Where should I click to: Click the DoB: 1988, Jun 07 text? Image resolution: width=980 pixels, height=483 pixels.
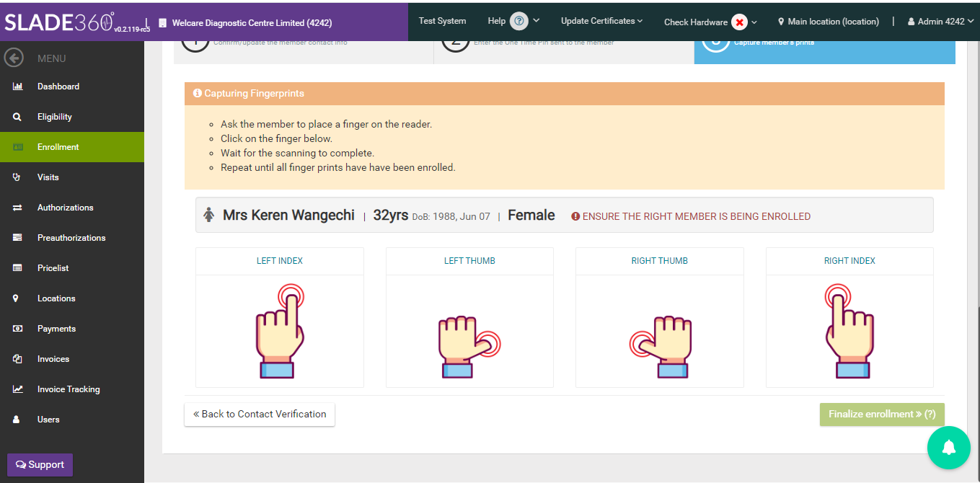[451, 217]
